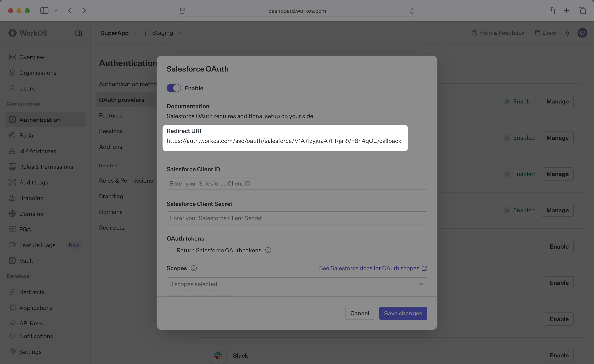Viewport: 594px width, 364px height.
Task: Click the Audit Logs sidebar icon
Action: pos(12,182)
